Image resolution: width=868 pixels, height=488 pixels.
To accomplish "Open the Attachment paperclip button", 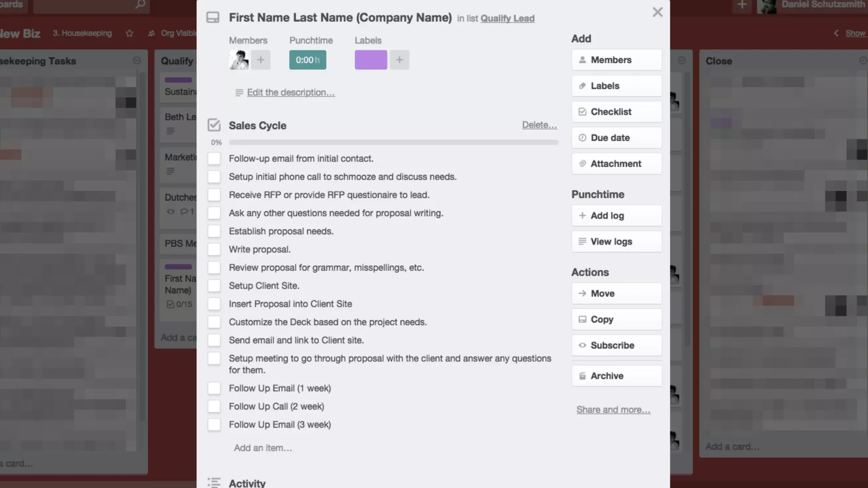I will [616, 164].
